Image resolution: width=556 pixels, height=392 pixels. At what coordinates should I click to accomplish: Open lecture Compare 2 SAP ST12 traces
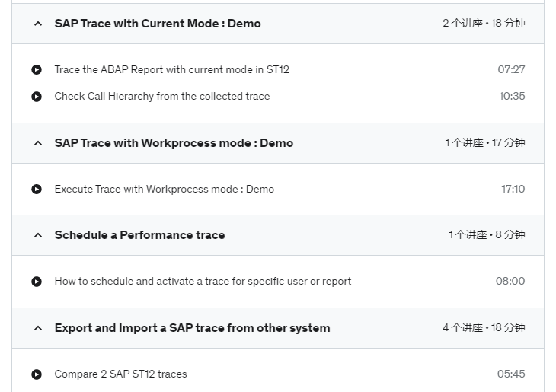120,374
